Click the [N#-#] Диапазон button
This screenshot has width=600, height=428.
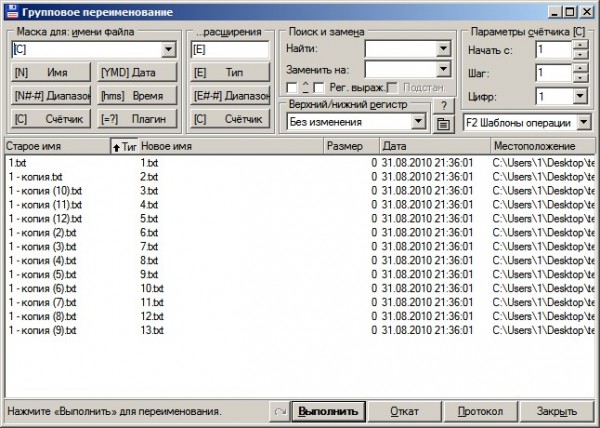pos(51,96)
